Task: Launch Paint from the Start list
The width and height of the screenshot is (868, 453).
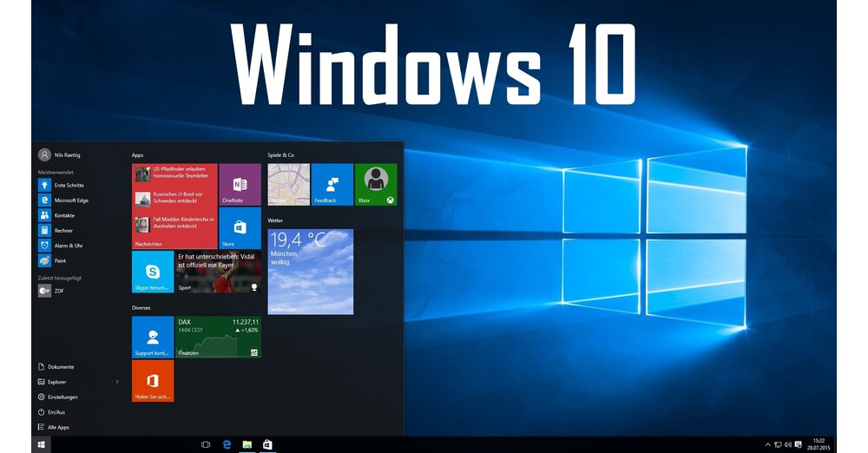Action: point(53,260)
